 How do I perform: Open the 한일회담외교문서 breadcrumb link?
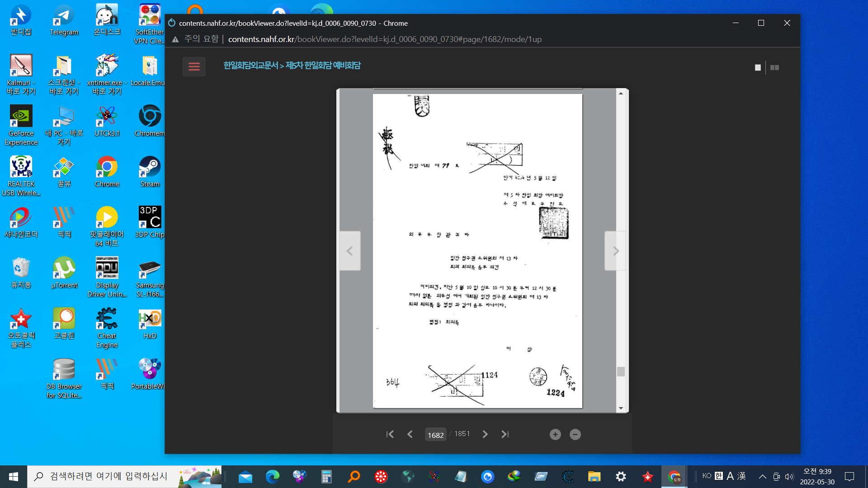[x=250, y=66]
